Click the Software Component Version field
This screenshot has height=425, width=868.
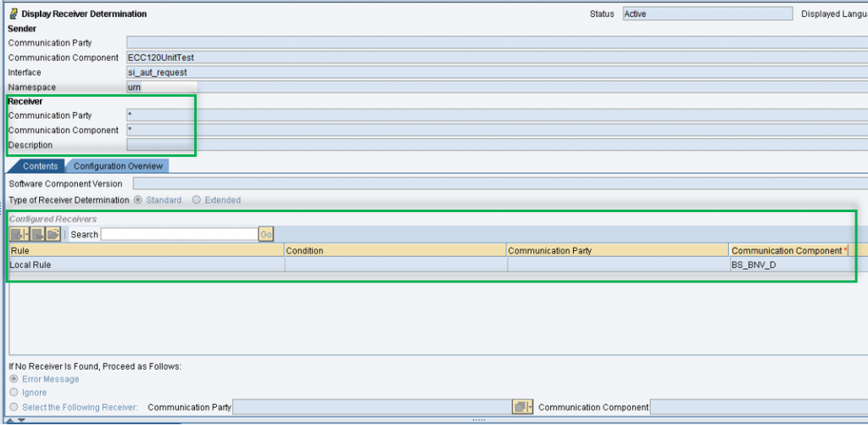tap(500, 184)
